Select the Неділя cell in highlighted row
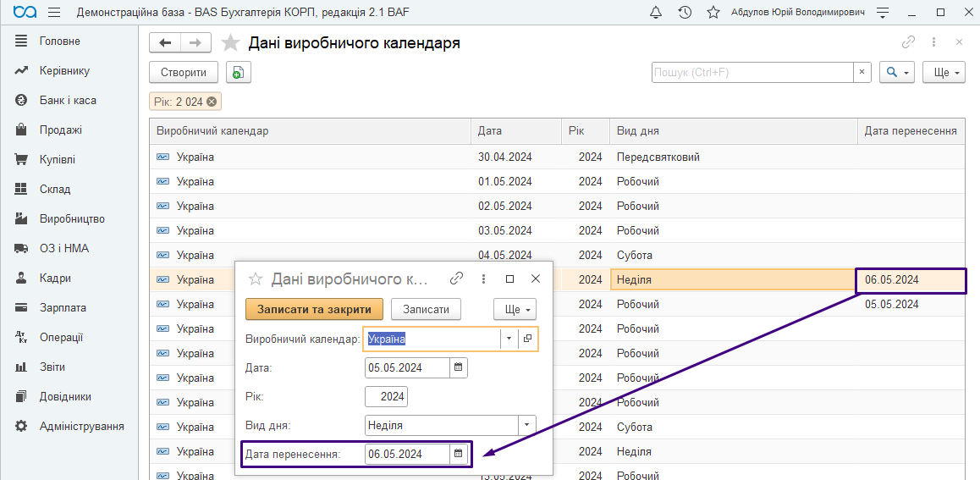 [x=733, y=280]
